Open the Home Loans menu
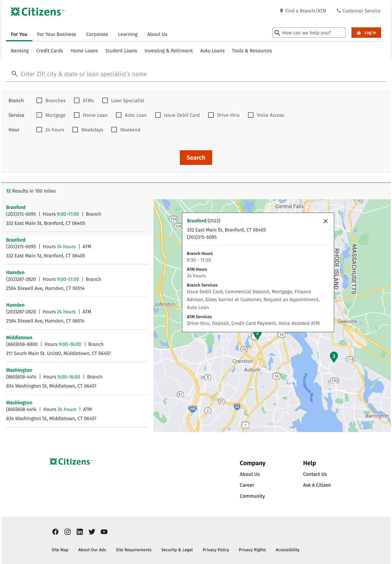Image resolution: width=392 pixels, height=564 pixels. (84, 51)
